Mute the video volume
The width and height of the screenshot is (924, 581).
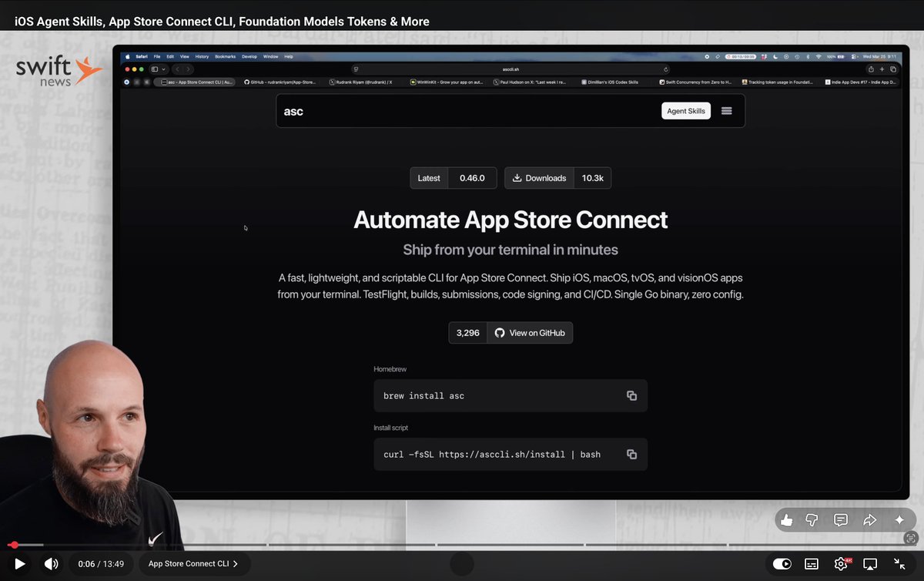(x=52, y=563)
